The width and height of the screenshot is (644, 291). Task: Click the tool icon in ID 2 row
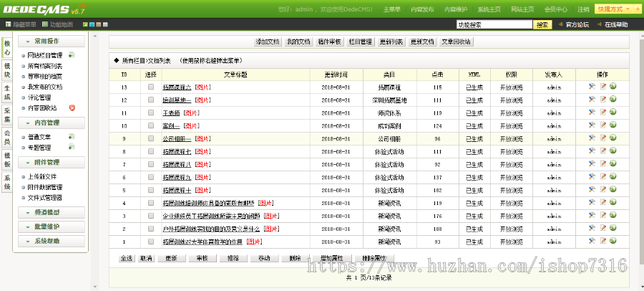click(x=592, y=228)
